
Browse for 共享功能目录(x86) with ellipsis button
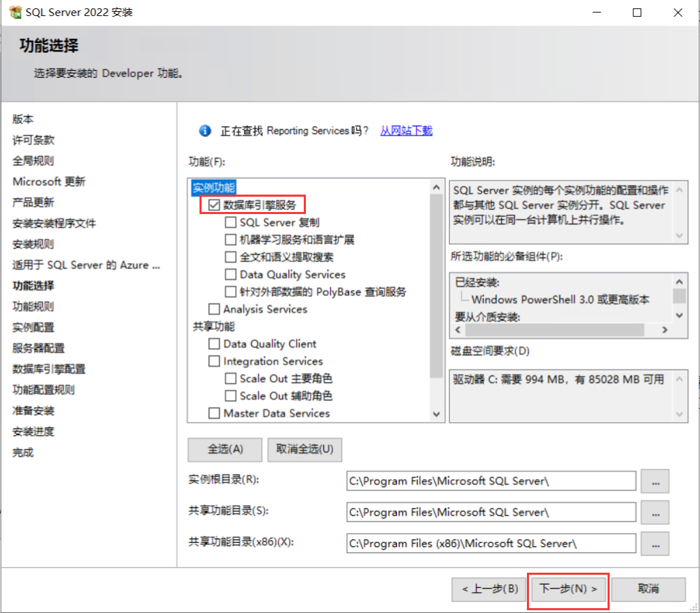pyautogui.click(x=656, y=543)
